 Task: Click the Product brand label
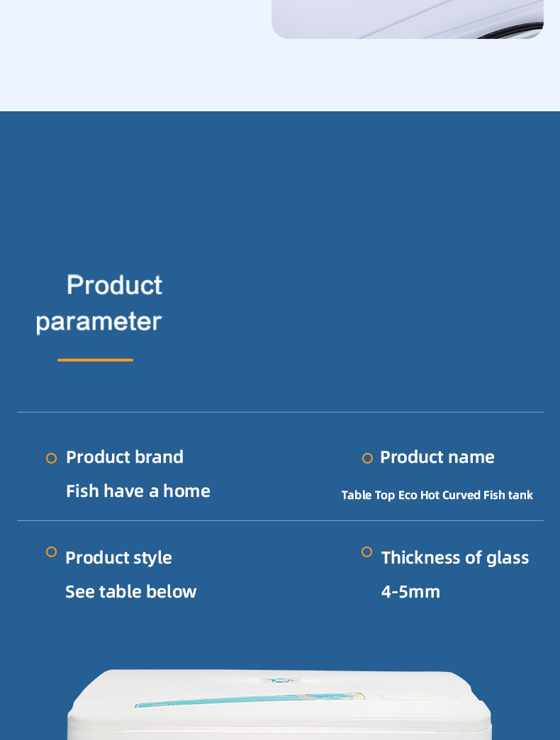pyautogui.click(x=125, y=457)
